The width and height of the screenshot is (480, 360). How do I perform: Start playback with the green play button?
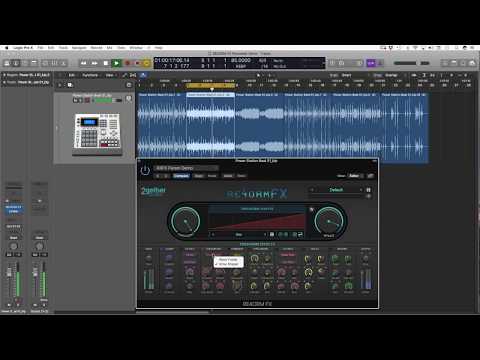pyautogui.click(x=116, y=63)
